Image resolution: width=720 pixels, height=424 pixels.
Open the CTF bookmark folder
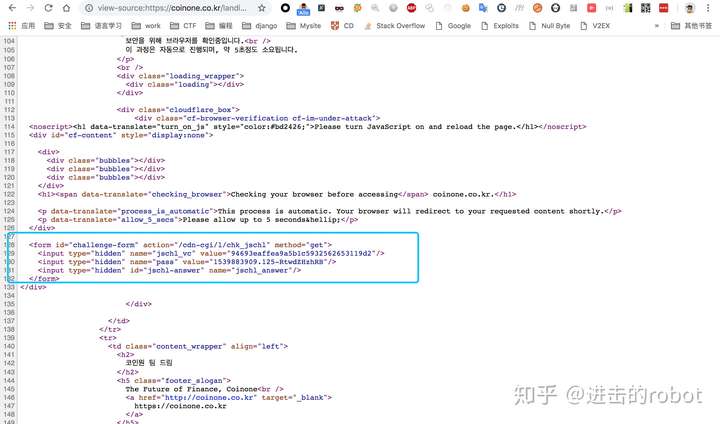click(x=183, y=26)
